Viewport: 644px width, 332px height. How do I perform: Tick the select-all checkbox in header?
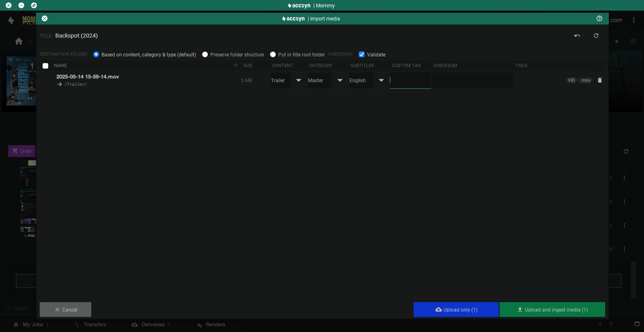tap(45, 66)
